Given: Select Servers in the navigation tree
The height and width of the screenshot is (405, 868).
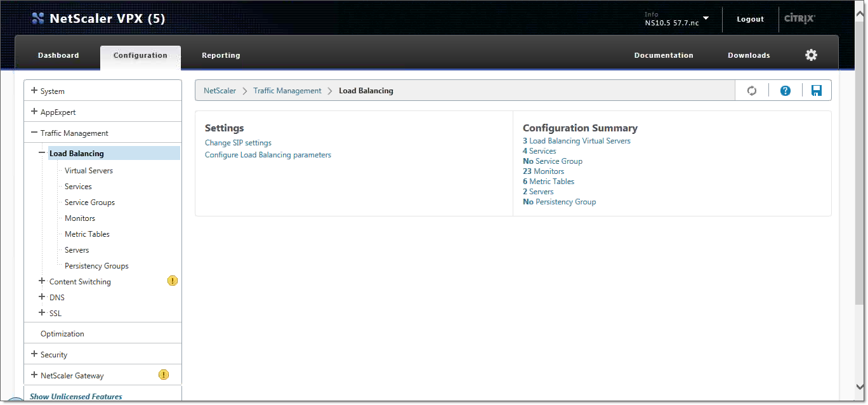Looking at the screenshot, I should point(77,250).
